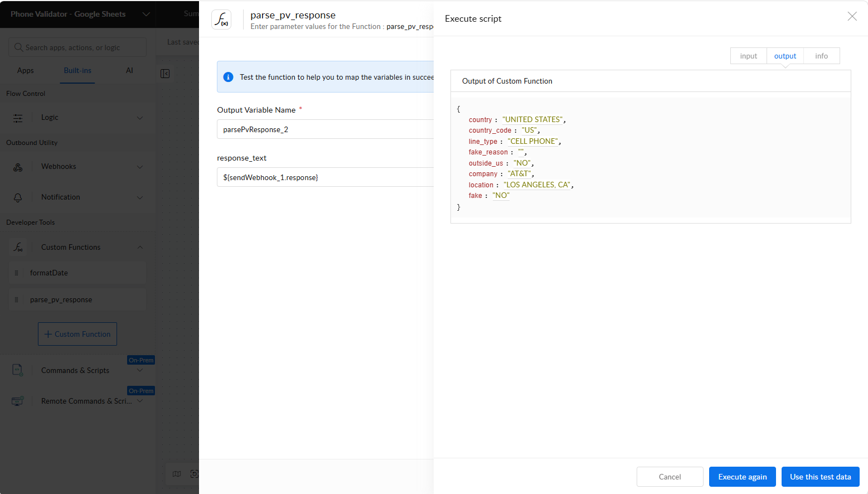
Task: Select parse_pv_response in the function list
Action: coord(77,299)
